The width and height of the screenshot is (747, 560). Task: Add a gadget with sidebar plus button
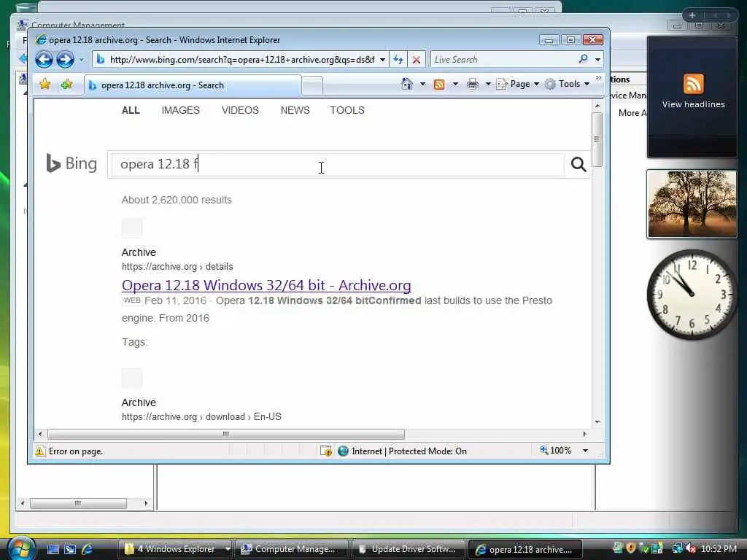(x=692, y=15)
